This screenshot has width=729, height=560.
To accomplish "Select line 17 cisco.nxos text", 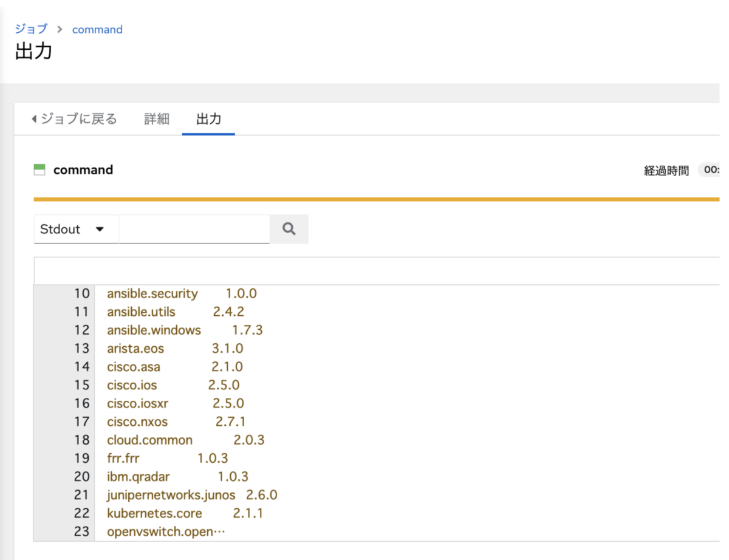I will coord(137,421).
